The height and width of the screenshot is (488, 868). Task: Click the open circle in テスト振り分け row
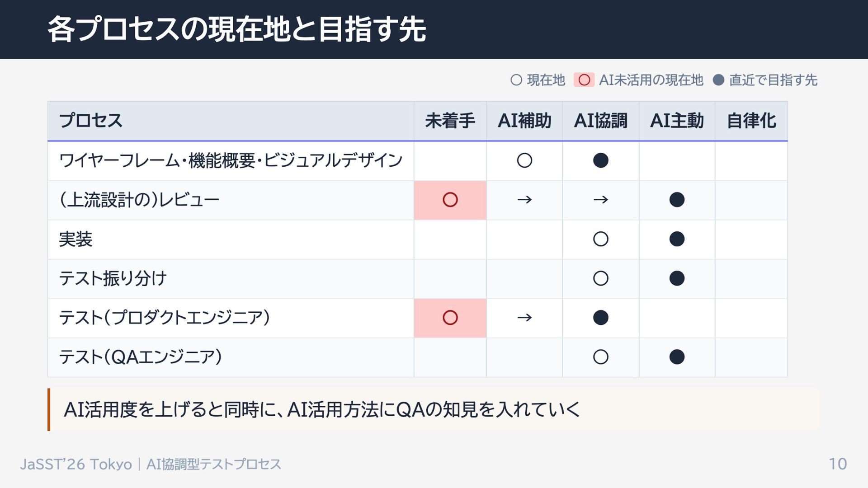[x=600, y=278]
